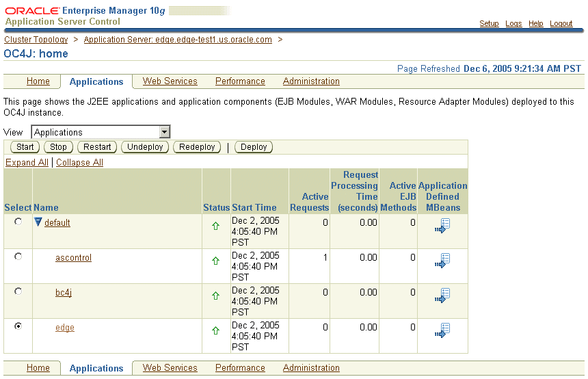Click the Undeploy button
Viewport: 588px width, 379px height.
pyautogui.click(x=145, y=147)
